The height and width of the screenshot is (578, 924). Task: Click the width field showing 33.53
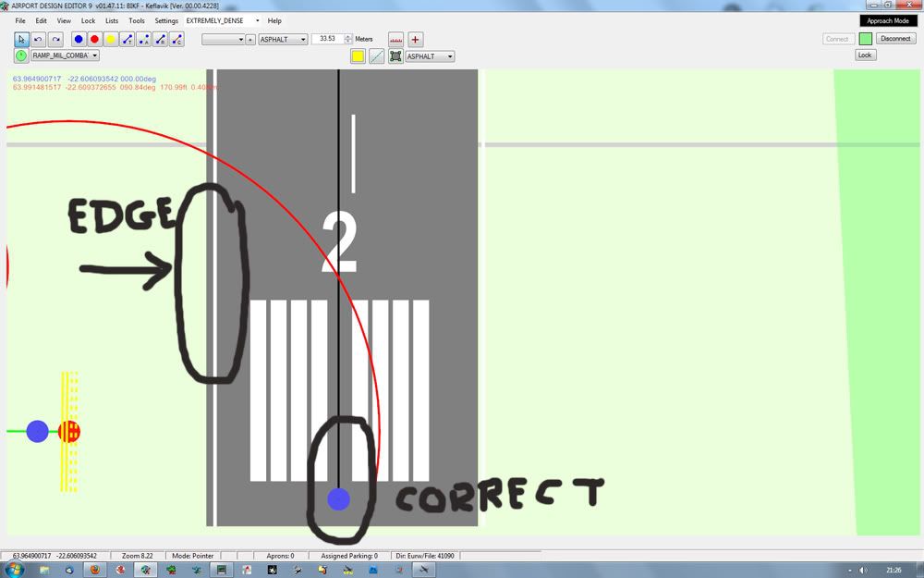point(328,39)
